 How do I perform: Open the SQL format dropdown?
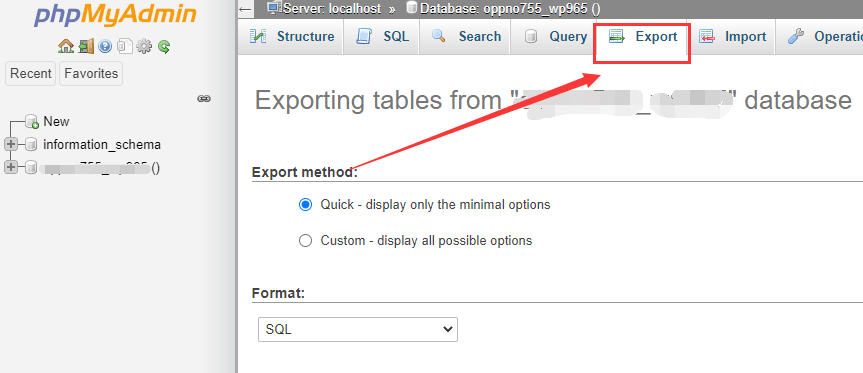point(358,329)
